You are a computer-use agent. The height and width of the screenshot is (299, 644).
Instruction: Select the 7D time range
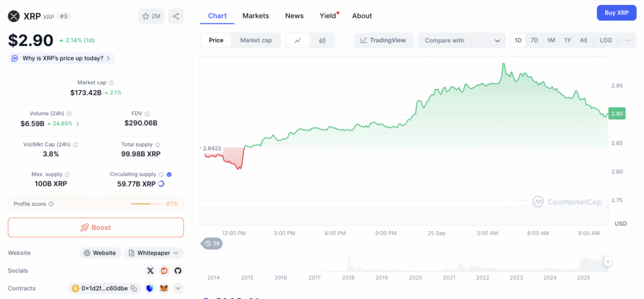pos(534,40)
